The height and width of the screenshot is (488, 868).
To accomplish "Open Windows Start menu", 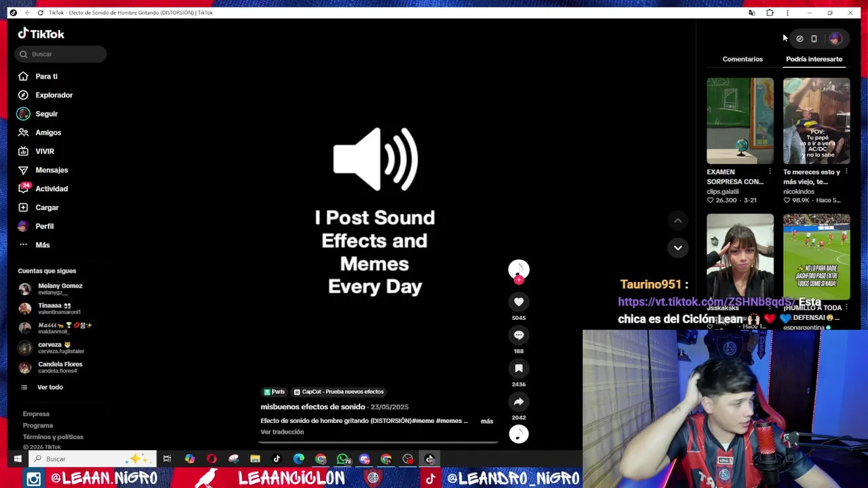I will point(18,459).
